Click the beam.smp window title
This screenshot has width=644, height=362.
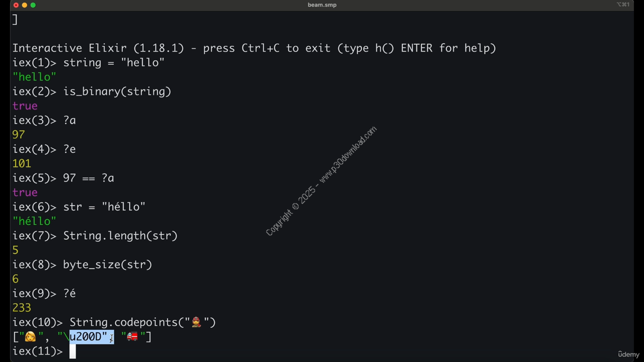(x=322, y=5)
